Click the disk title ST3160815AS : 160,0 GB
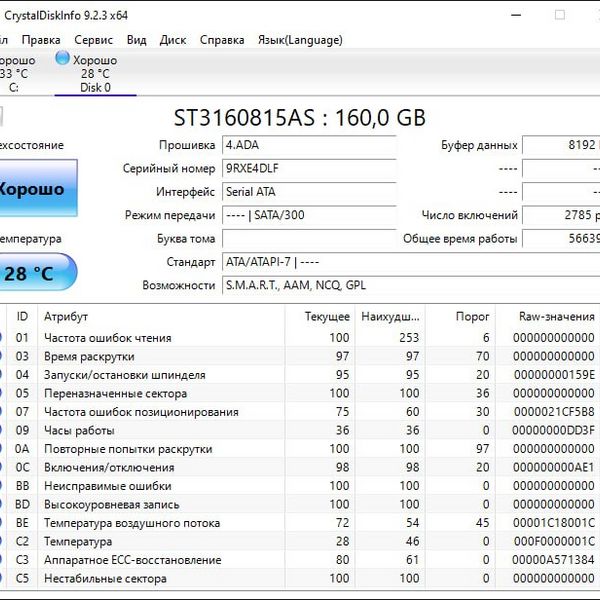This screenshot has width=600, height=600. [x=300, y=118]
